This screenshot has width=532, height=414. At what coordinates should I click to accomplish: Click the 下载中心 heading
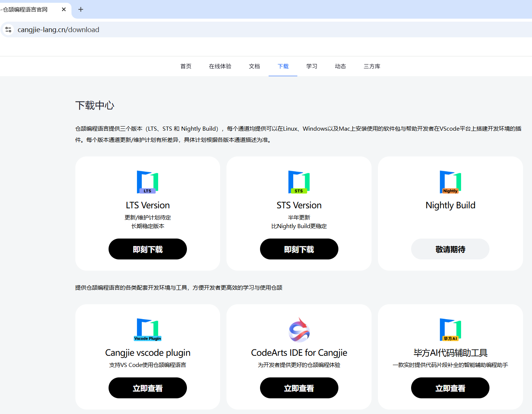95,105
